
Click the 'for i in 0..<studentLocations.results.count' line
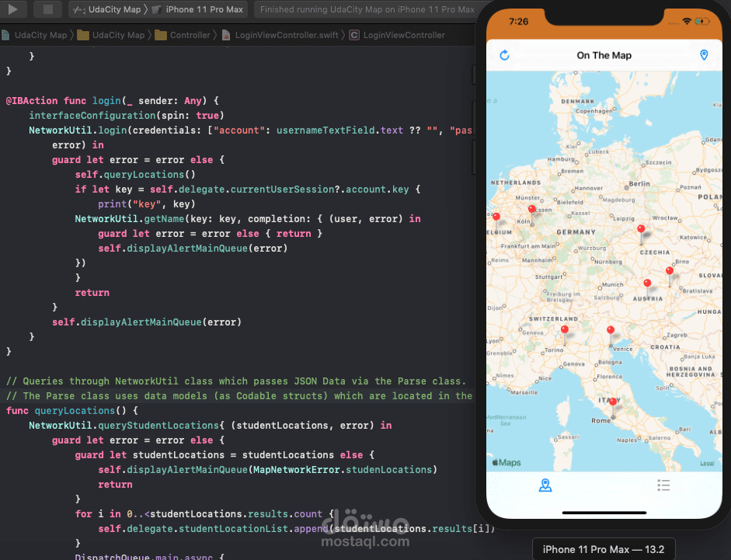click(204, 514)
